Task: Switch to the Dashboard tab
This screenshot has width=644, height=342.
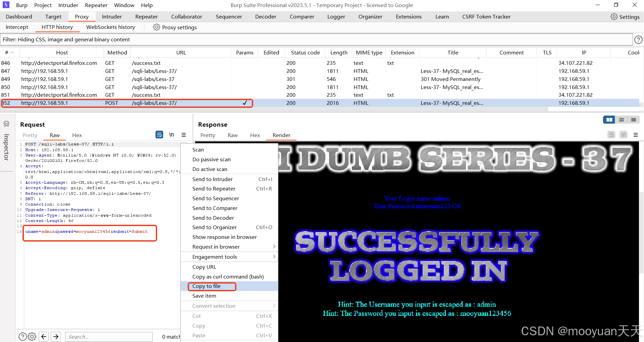Action: (x=19, y=17)
